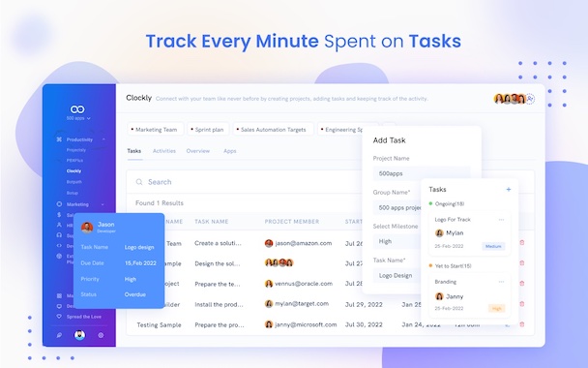Open Botpath under Productivity

pos(73,182)
